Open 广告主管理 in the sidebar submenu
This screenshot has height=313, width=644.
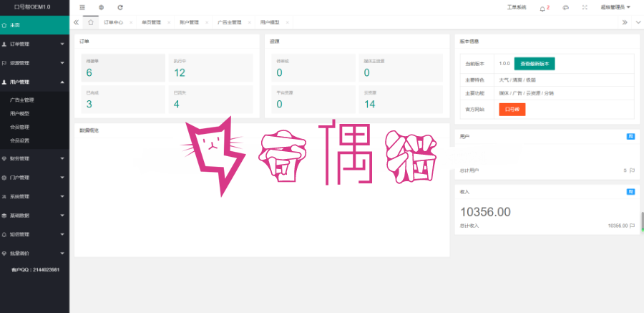click(x=34, y=100)
